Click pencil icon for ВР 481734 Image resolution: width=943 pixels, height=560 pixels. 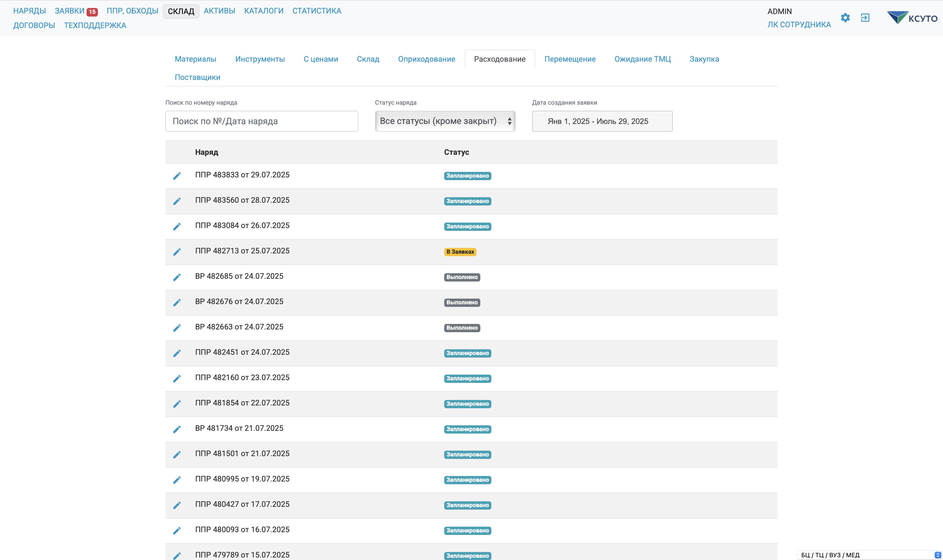pos(177,429)
